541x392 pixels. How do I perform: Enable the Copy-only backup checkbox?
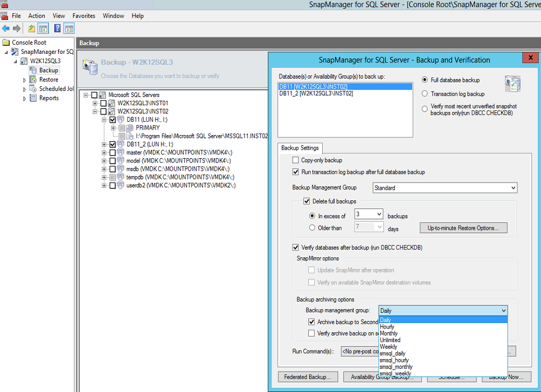click(x=295, y=160)
